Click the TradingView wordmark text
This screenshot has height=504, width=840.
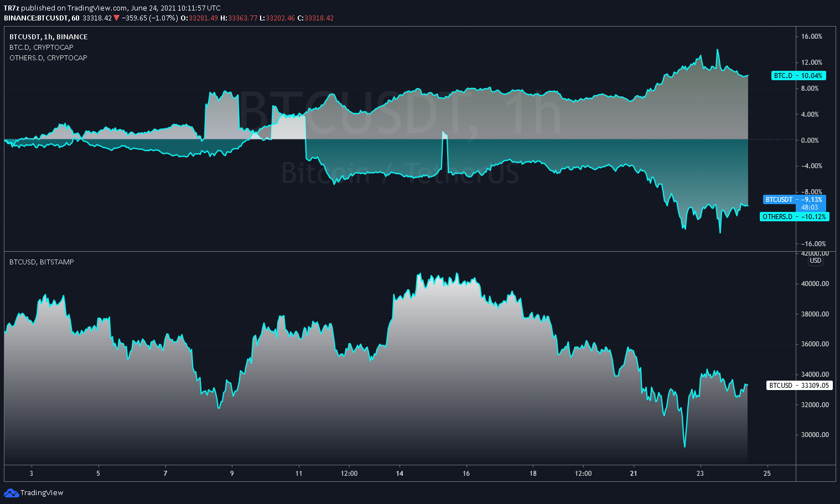42,493
